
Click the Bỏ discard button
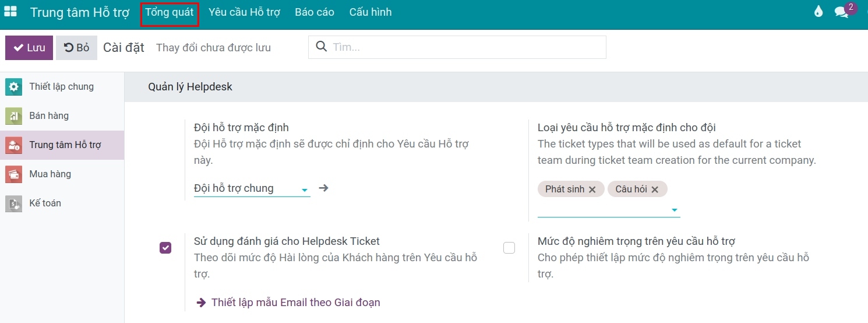point(76,48)
